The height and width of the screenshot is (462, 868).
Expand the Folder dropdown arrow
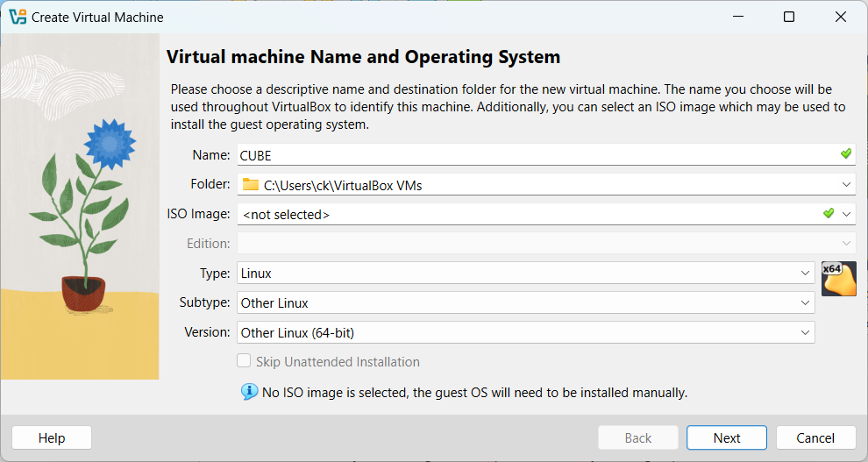point(846,185)
